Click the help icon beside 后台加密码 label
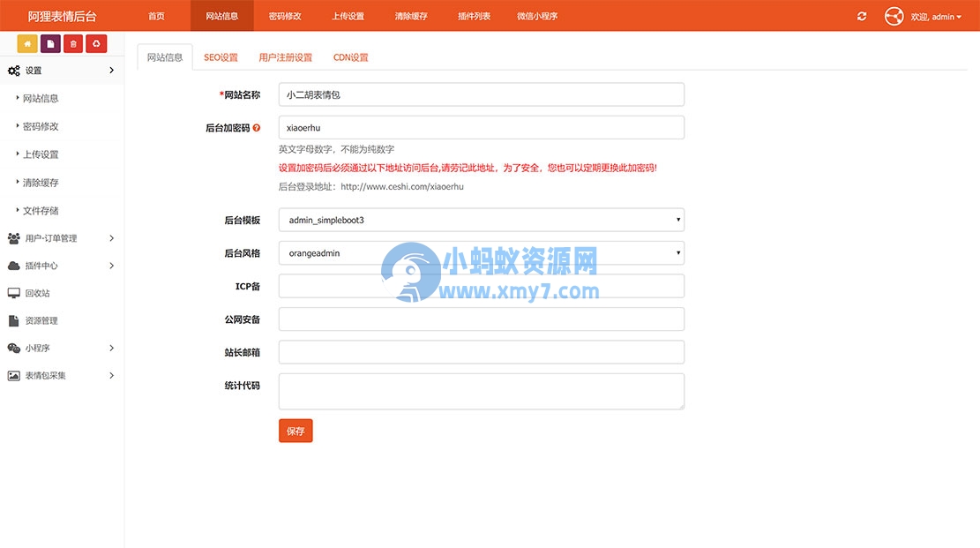Image resolution: width=980 pixels, height=548 pixels. (256, 126)
